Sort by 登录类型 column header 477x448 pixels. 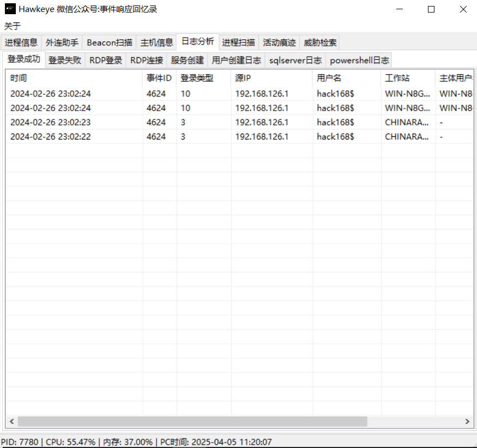(x=204, y=78)
